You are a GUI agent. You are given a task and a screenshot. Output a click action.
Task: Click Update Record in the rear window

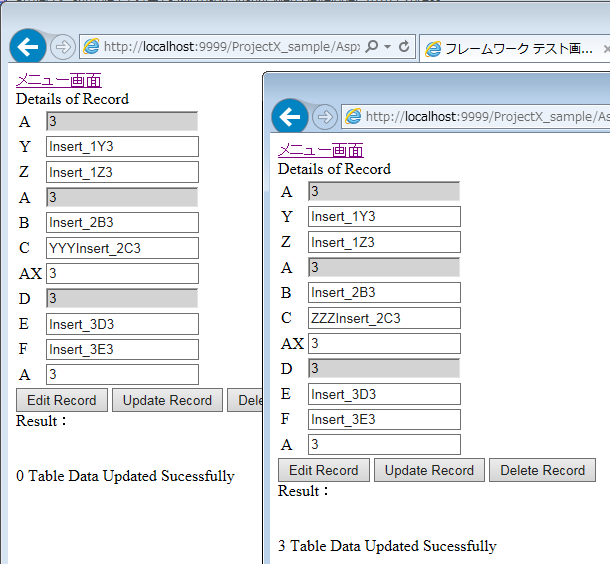(167, 400)
